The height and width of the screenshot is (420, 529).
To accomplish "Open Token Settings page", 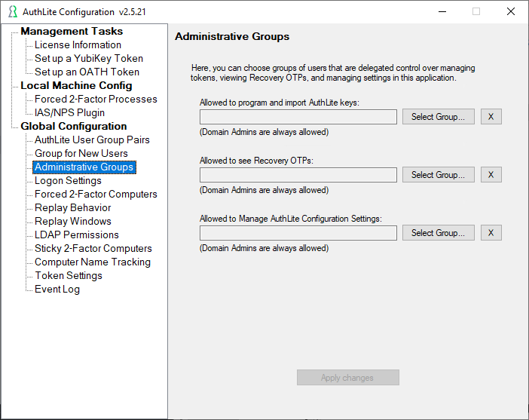I will coord(69,275).
